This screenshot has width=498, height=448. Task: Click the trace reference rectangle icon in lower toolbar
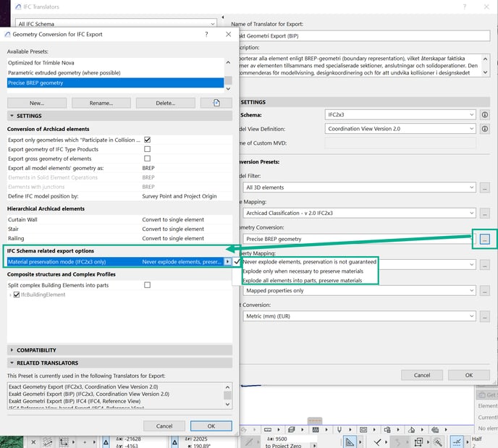(363, 430)
